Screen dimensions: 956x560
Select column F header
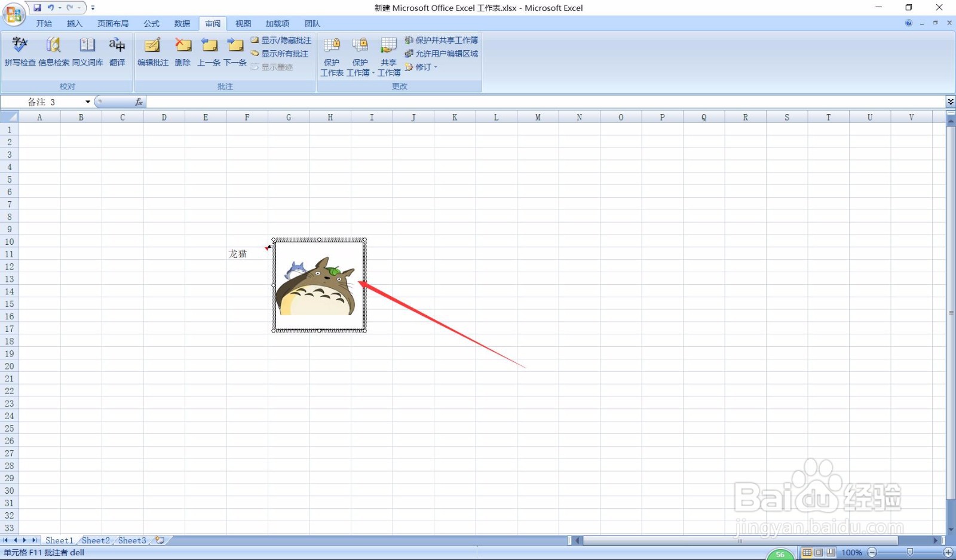point(247,117)
